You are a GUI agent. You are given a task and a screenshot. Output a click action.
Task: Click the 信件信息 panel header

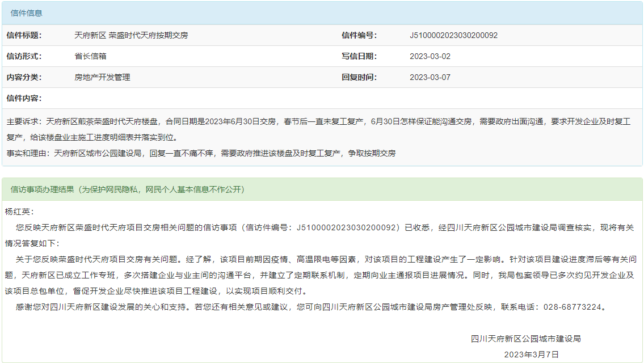[x=322, y=13]
